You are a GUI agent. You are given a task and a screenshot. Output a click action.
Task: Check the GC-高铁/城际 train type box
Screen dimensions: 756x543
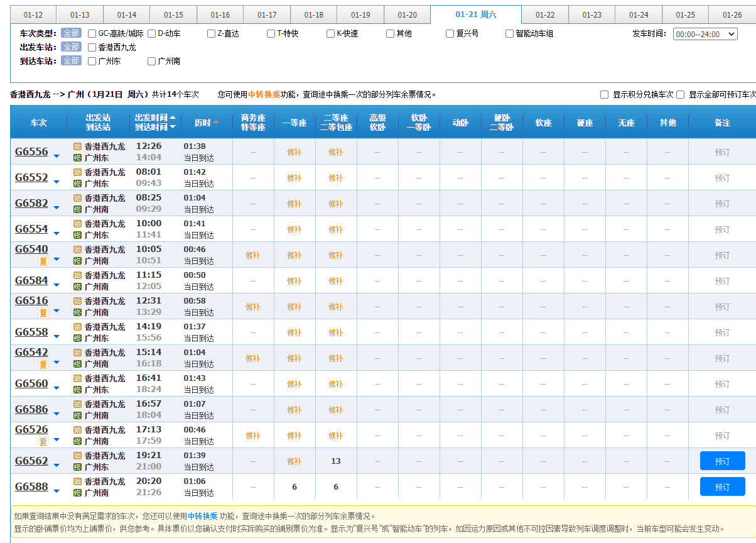click(x=92, y=34)
